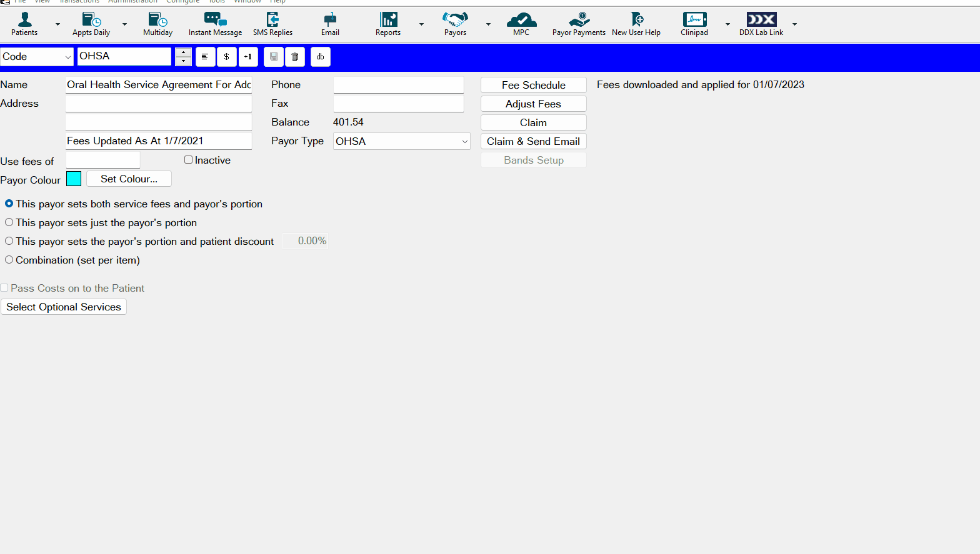Viewport: 980px width, 554px height.
Task: Click the save floppy disk icon
Action: [274, 57]
